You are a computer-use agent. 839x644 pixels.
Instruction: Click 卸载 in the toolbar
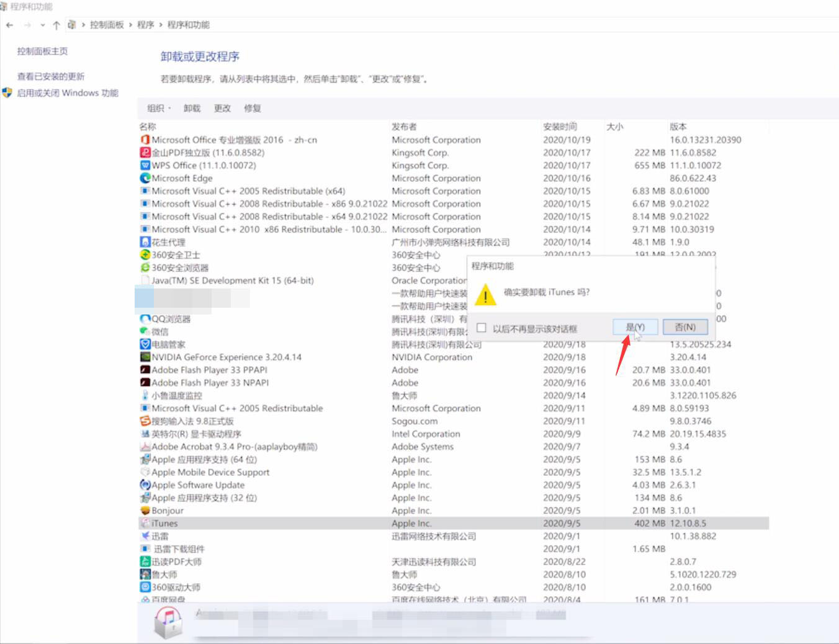click(192, 108)
